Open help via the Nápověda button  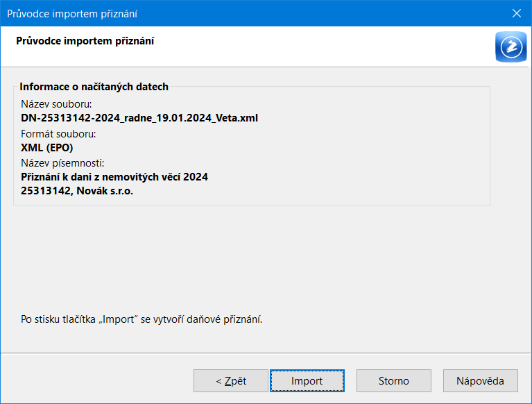click(481, 380)
